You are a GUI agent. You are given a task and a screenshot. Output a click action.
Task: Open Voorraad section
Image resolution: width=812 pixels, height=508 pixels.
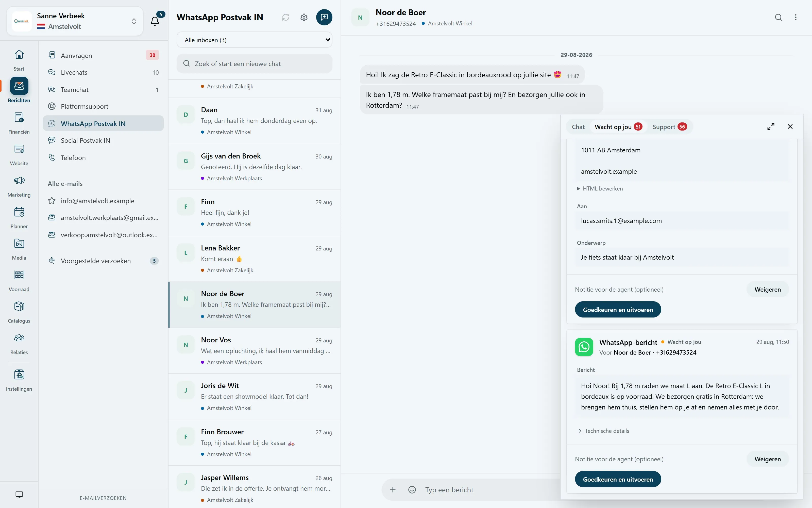click(x=19, y=281)
